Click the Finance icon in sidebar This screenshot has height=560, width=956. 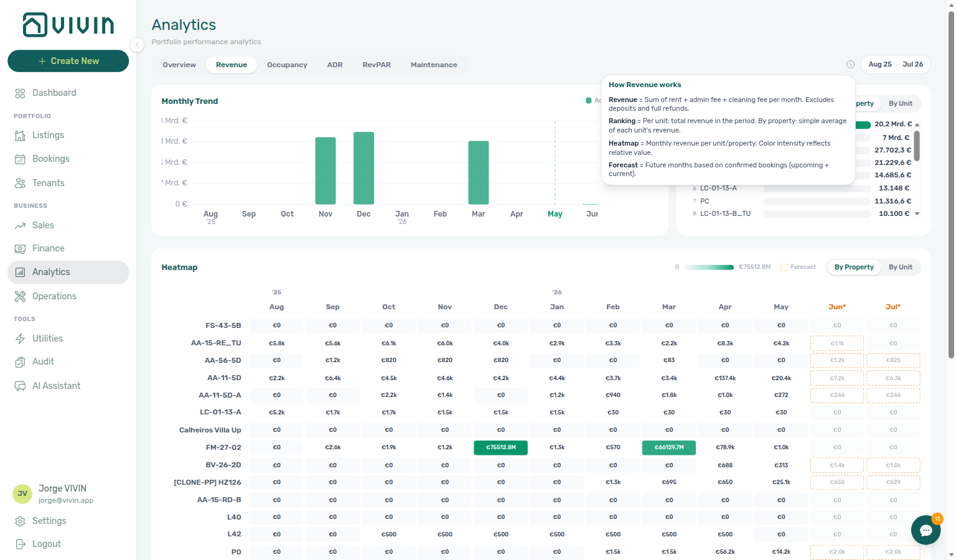point(20,249)
